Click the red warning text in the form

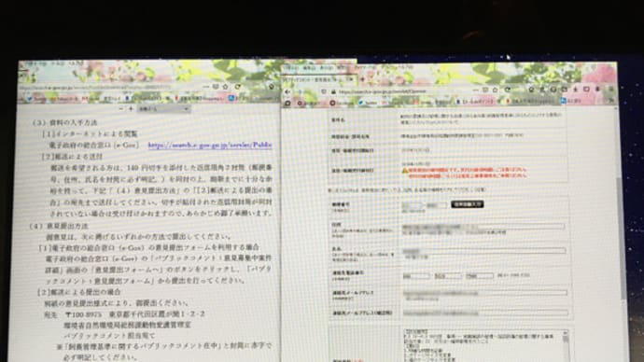point(467,173)
